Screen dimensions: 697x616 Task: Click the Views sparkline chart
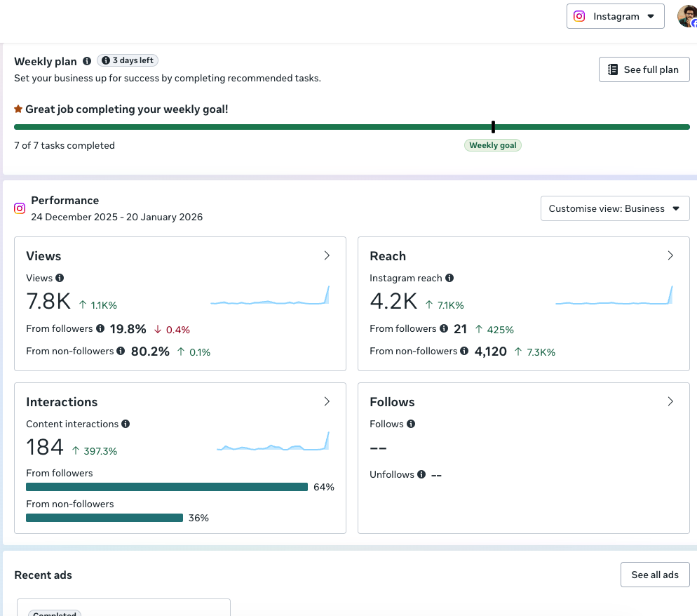[270, 296]
